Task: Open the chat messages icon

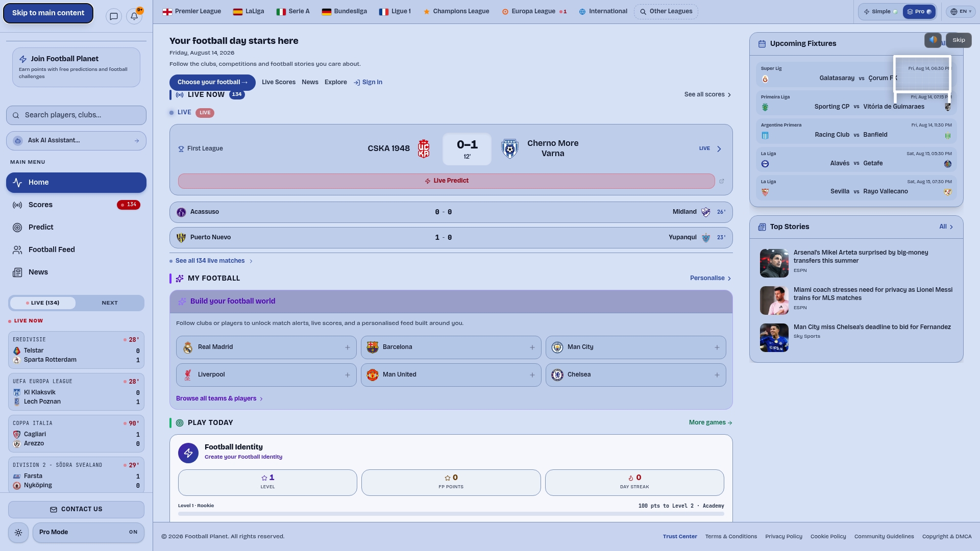Action: [x=114, y=16]
